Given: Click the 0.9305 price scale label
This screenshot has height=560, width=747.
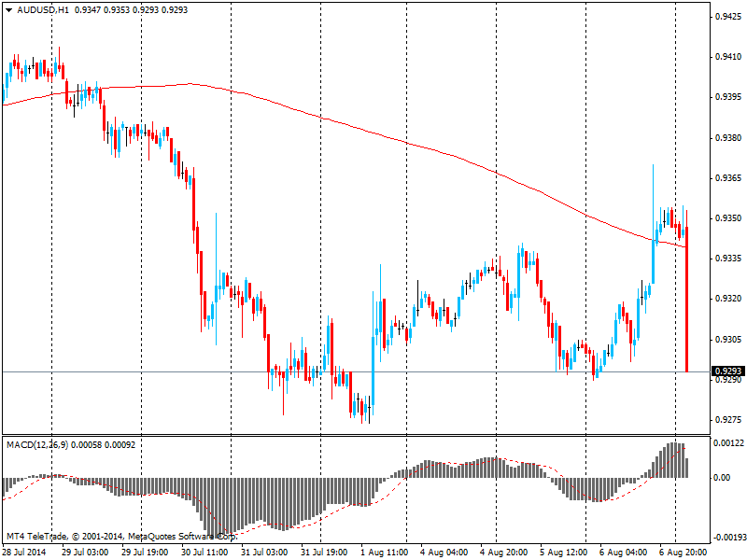Looking at the screenshot, I should (728, 339).
